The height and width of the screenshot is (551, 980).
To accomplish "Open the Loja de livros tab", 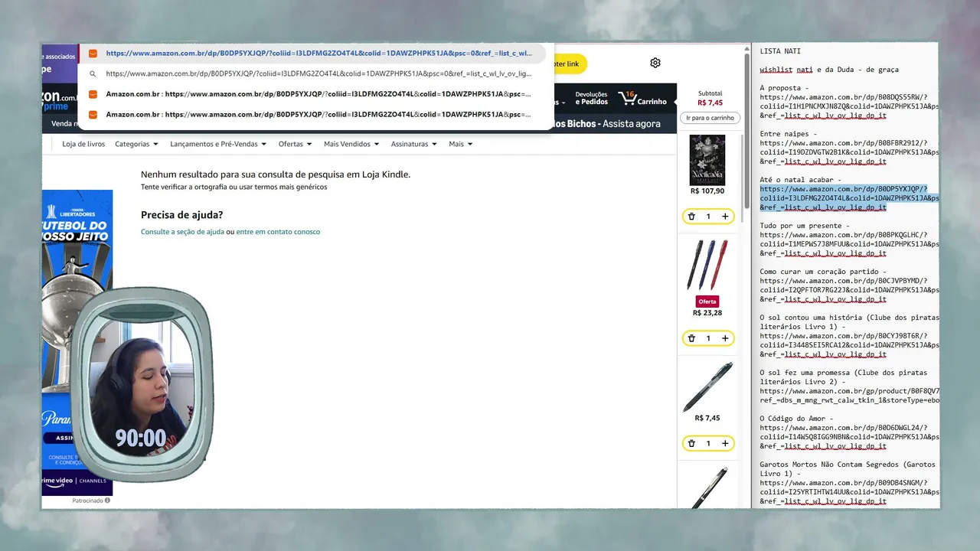I will (x=83, y=144).
